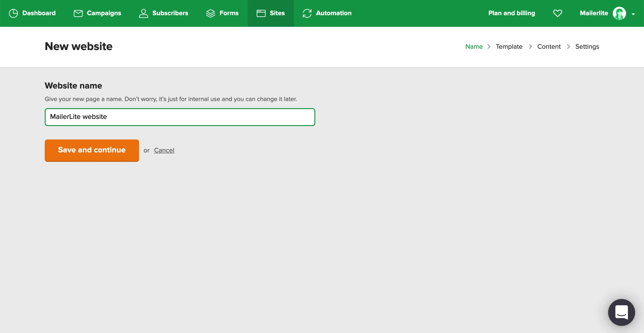The image size is (644, 333).
Task: Click the Cancel link
Action: [x=164, y=150]
